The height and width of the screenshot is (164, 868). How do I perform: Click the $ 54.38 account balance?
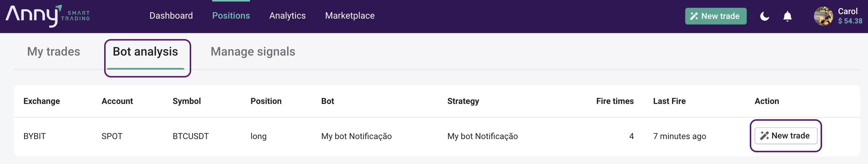850,21
